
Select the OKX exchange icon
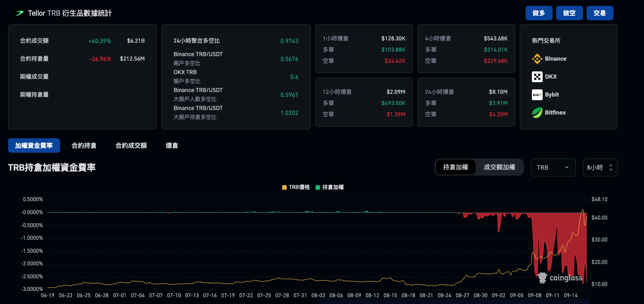[x=538, y=76]
